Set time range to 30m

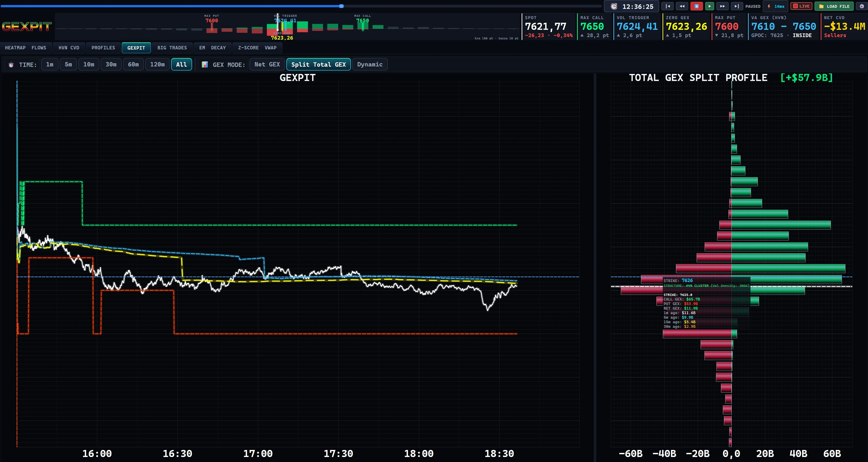click(x=111, y=64)
